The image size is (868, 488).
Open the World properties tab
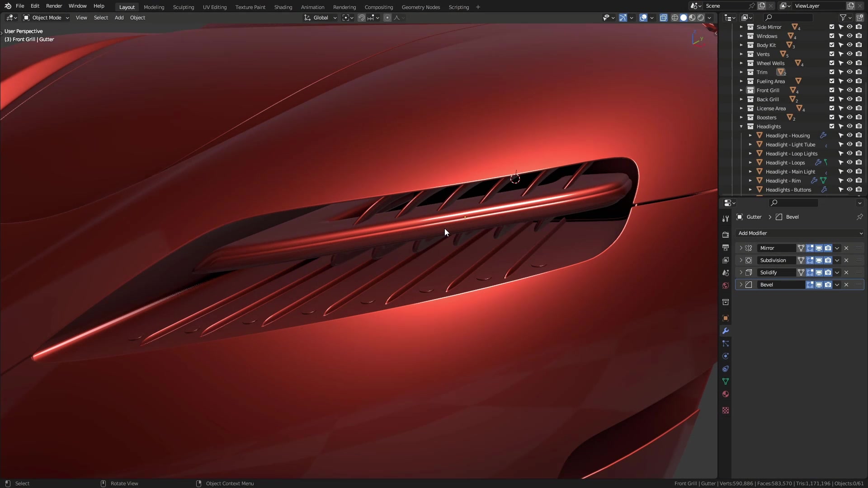point(726,286)
